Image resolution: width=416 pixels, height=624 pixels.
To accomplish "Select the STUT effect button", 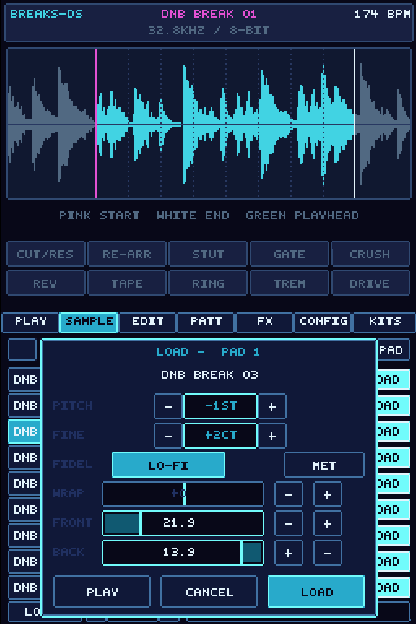I will point(208,254).
